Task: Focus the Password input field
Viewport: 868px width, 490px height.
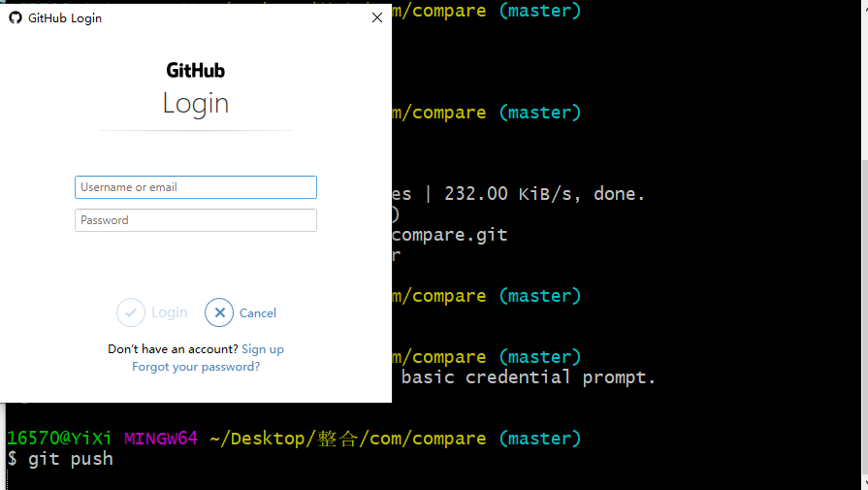Action: coord(196,220)
